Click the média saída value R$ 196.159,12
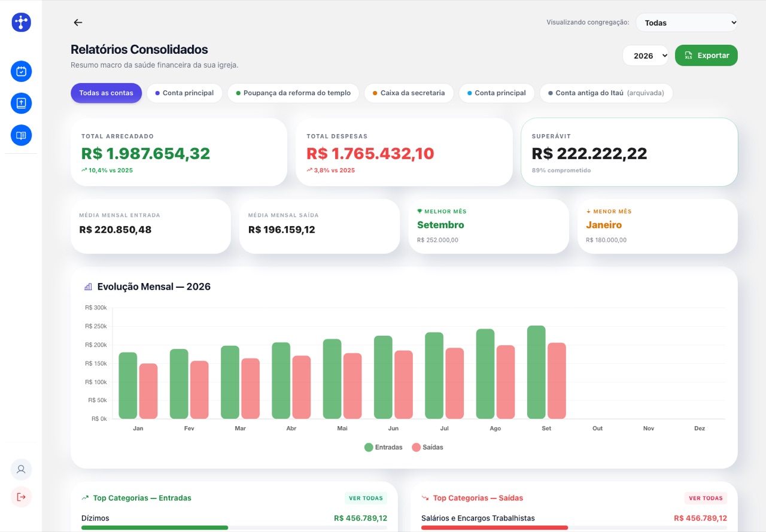766x532 pixels. point(282,230)
